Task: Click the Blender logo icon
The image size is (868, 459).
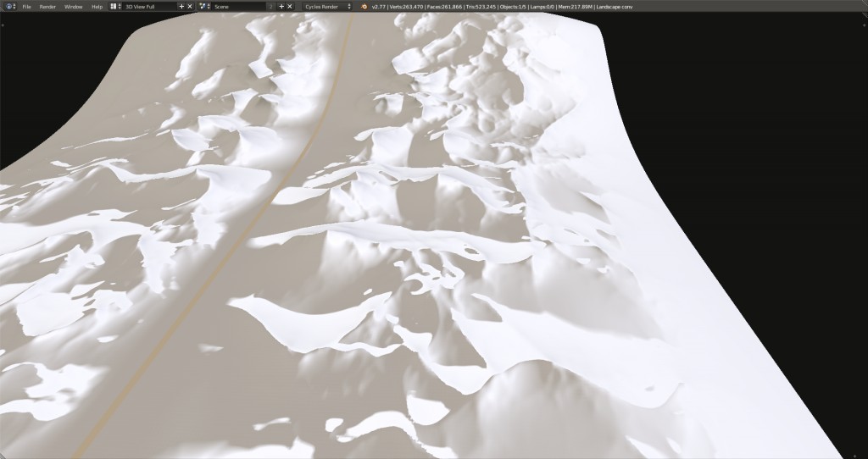Action: (x=364, y=6)
